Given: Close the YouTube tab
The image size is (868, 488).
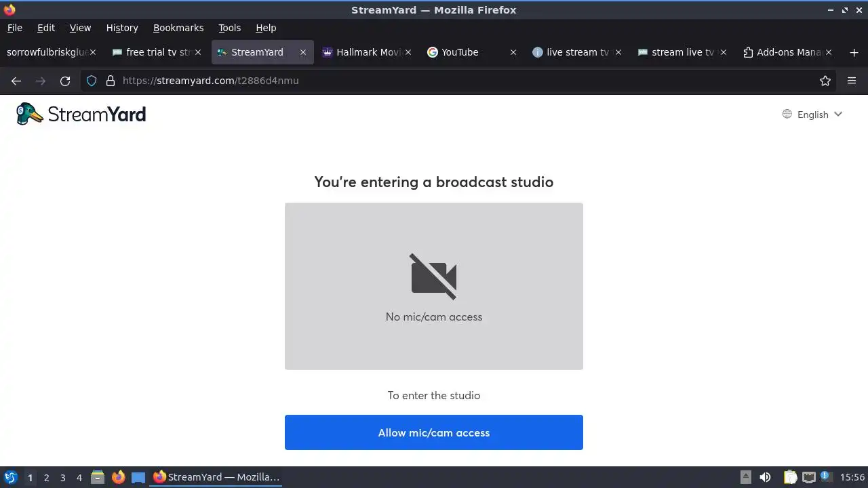Looking at the screenshot, I should [513, 52].
